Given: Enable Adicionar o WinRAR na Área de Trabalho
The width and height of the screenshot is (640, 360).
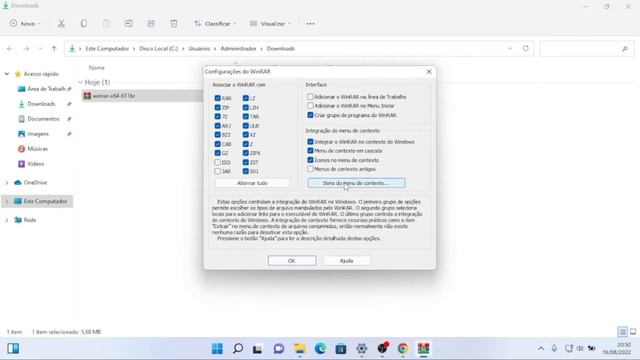Looking at the screenshot, I should pyautogui.click(x=310, y=97).
